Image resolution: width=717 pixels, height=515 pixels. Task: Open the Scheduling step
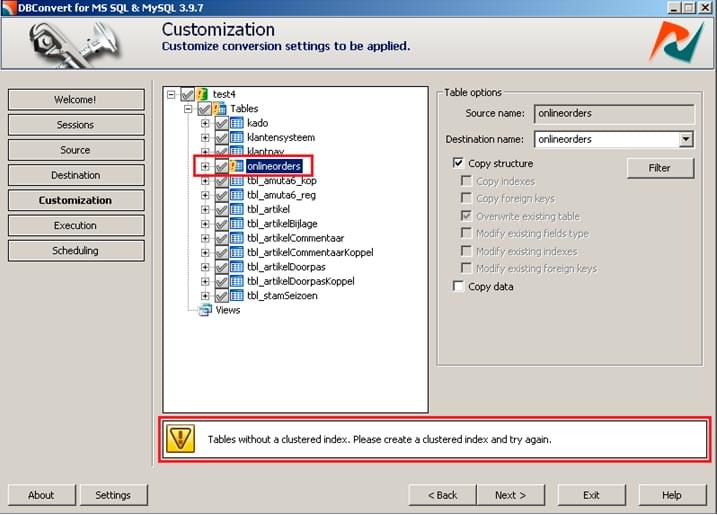76,251
